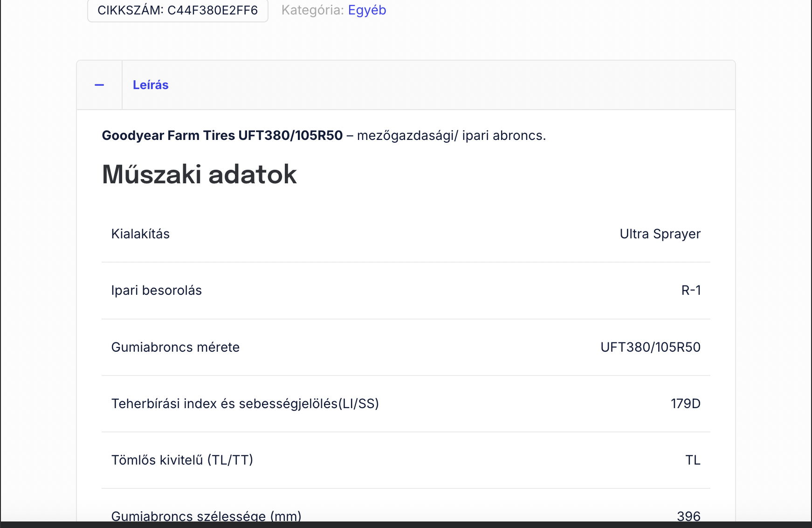812x528 pixels.
Task: Select the 179D value
Action: coord(686,403)
